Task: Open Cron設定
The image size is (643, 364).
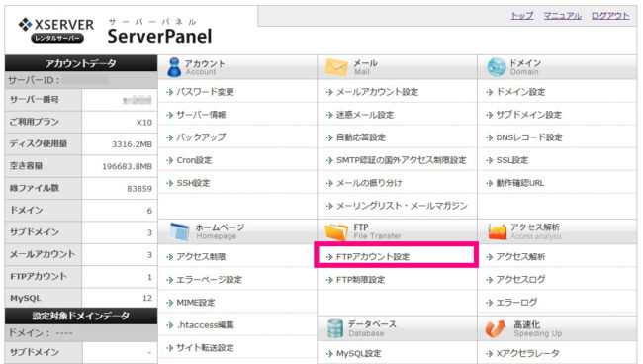Action: pyautogui.click(x=194, y=160)
